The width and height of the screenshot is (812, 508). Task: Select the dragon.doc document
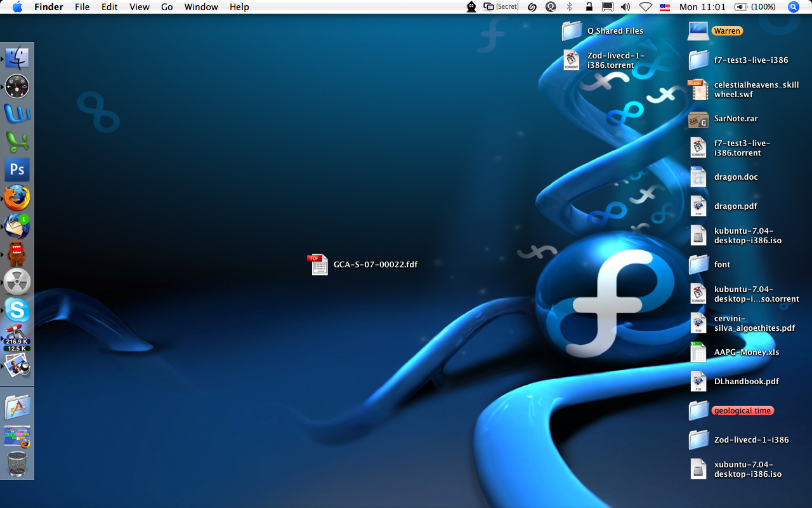[x=723, y=177]
